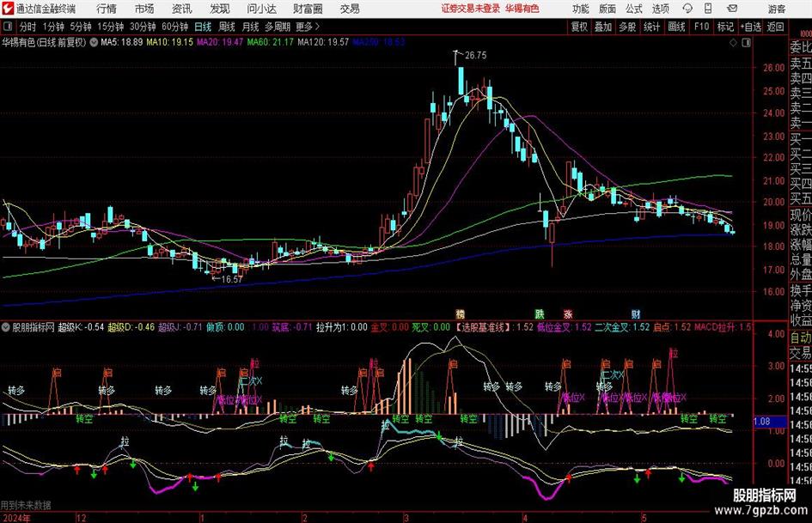The image size is (812, 523).
Task: Open the mail envelope icon
Action: click(732, 9)
